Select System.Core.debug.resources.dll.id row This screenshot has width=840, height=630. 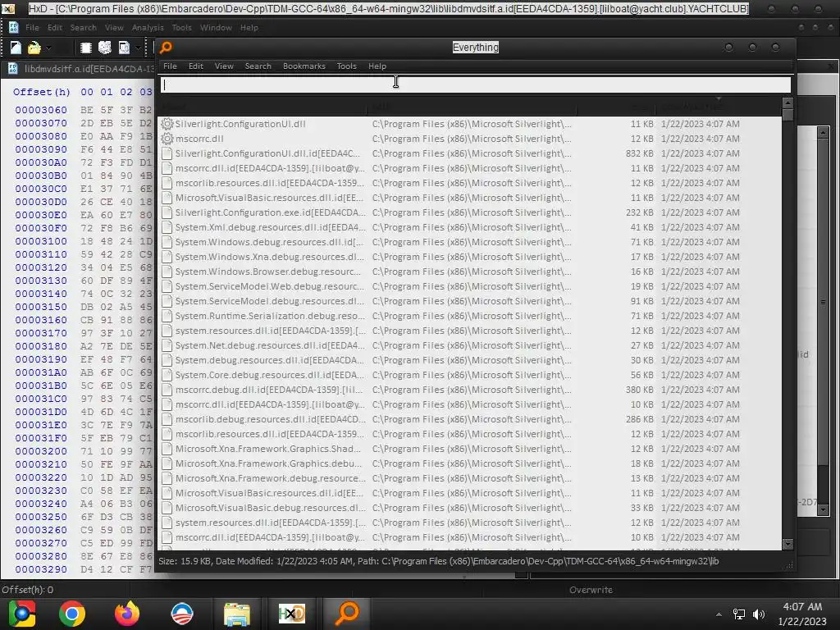point(470,375)
